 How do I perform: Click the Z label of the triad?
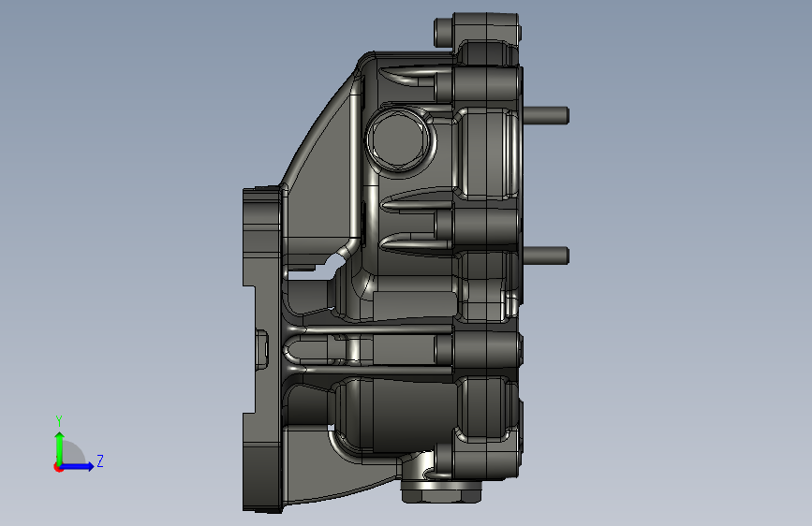point(100,460)
